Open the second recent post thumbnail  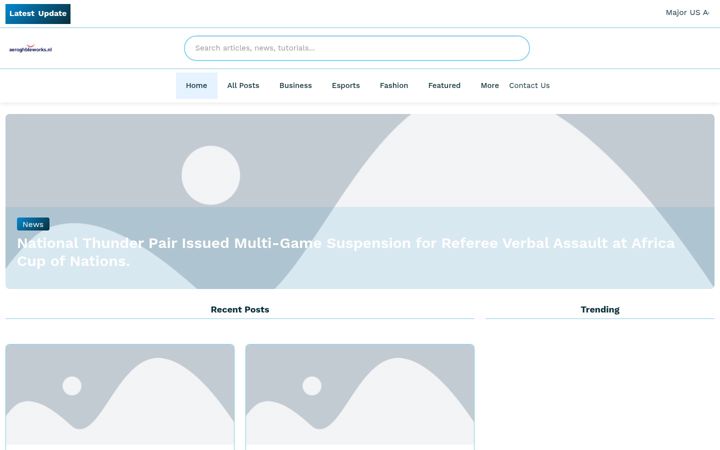coord(360,394)
